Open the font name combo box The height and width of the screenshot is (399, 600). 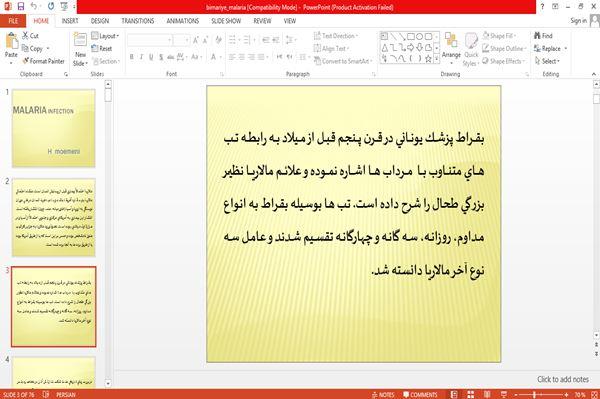coord(149,40)
